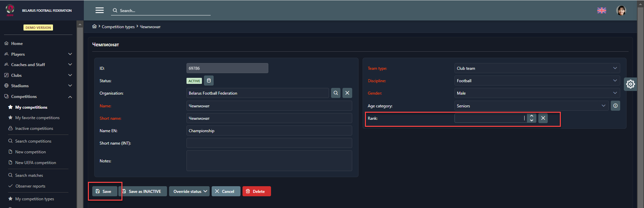The height and width of the screenshot is (208, 644).
Task: Open the Team type dropdown
Action: 537,68
